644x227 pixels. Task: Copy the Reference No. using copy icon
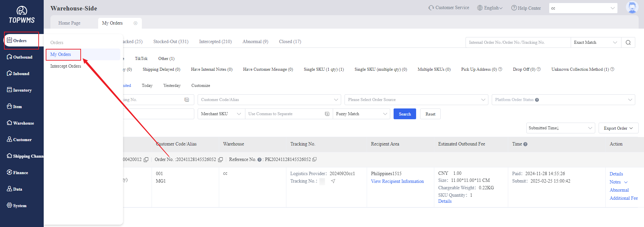tap(315, 159)
